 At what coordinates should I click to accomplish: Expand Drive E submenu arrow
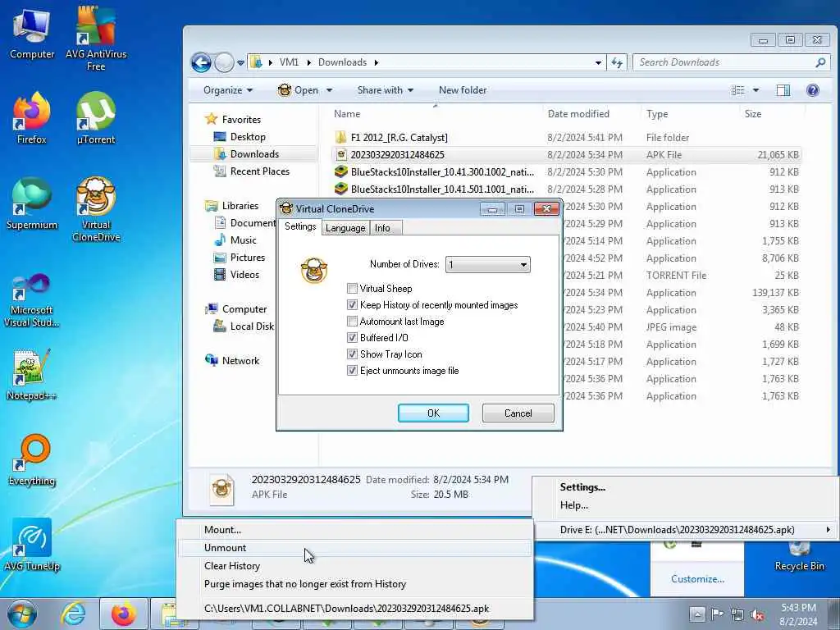[x=829, y=530]
